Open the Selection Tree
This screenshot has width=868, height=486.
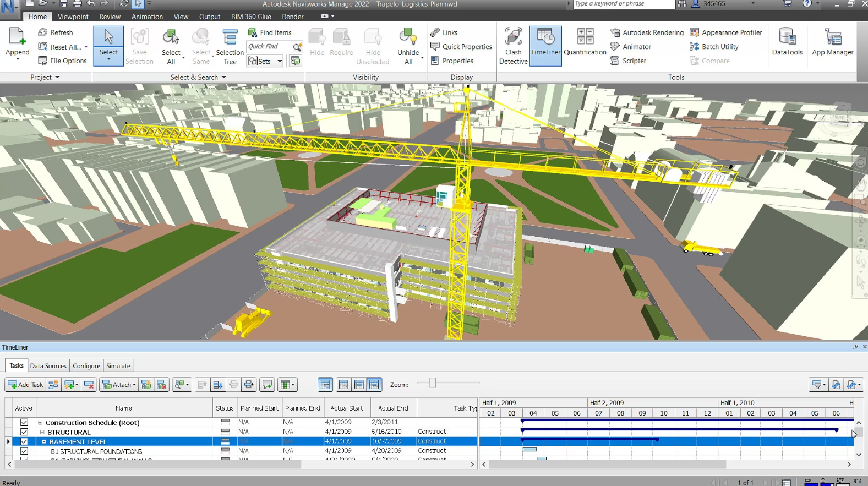coord(230,46)
